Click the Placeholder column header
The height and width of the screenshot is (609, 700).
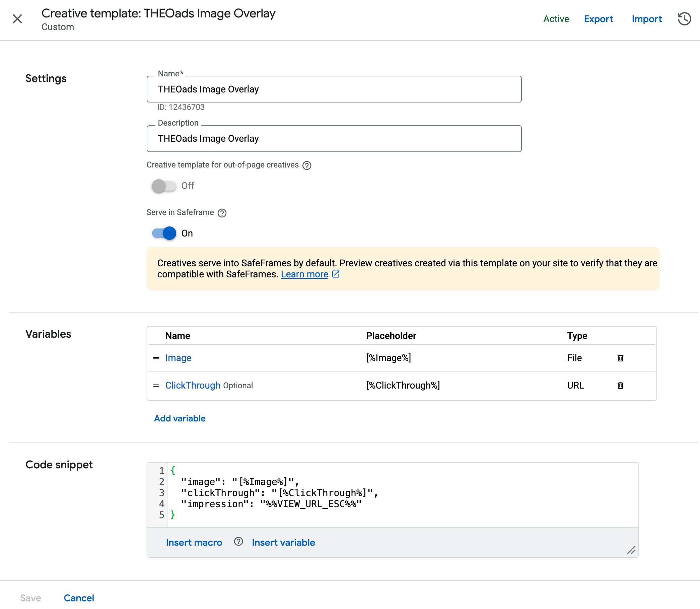tap(391, 336)
